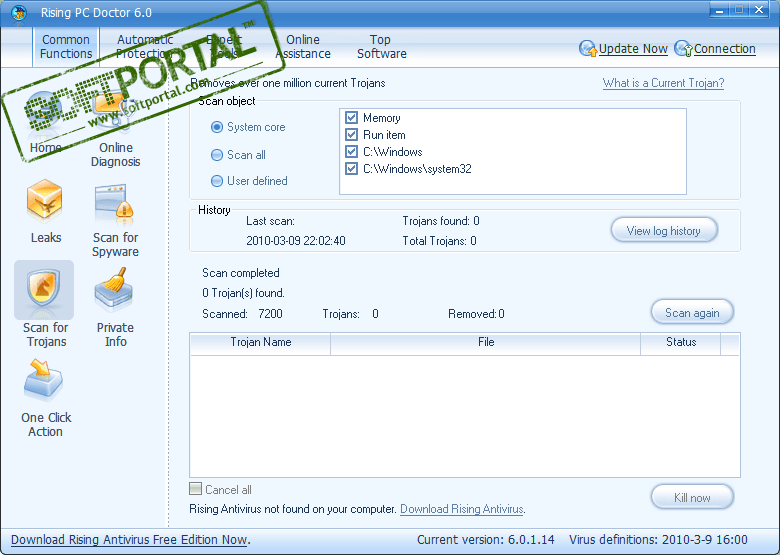Sort by the Status column header
The height and width of the screenshot is (555, 780).
pos(681,342)
